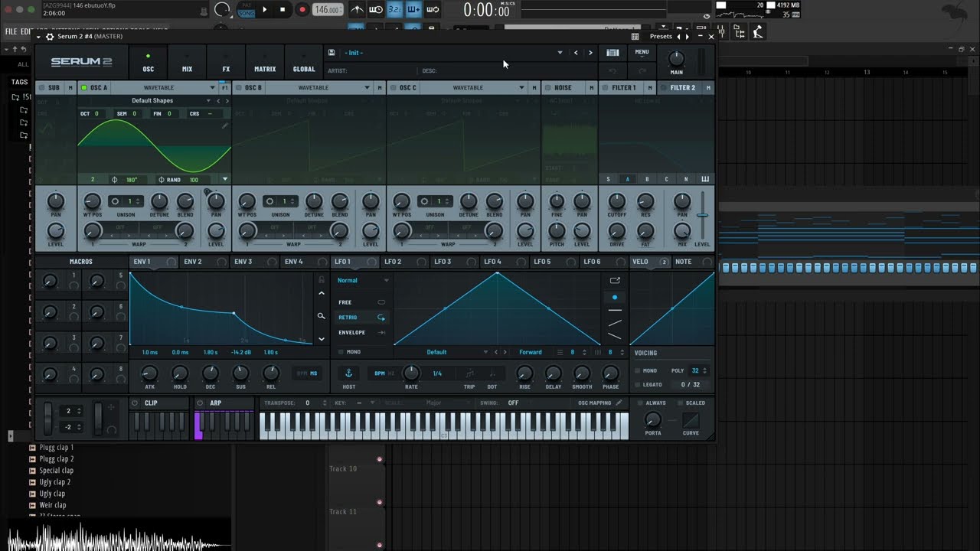Click the down chevron beside the envelope graph
Viewport: 980px width, 551px height.
point(322,338)
